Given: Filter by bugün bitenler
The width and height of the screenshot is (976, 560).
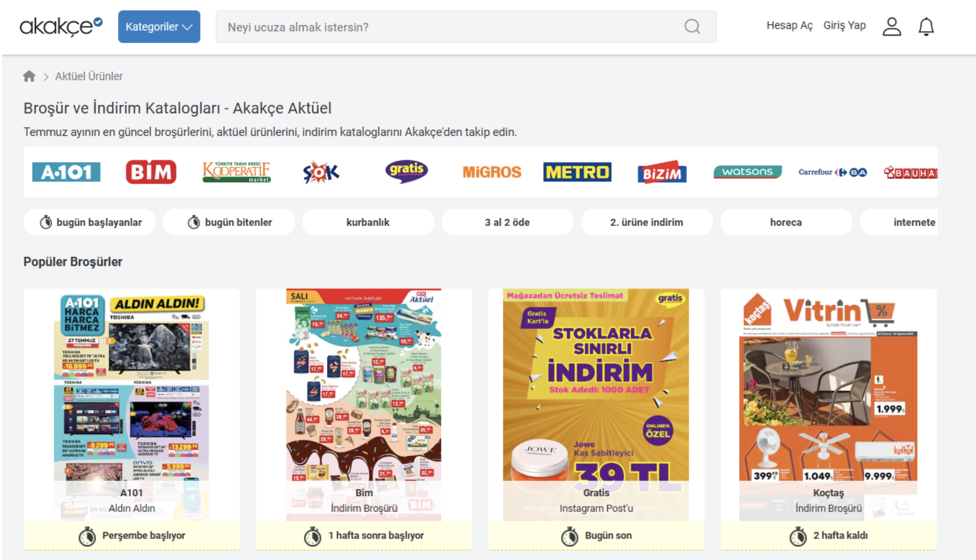Looking at the screenshot, I should coord(229,222).
